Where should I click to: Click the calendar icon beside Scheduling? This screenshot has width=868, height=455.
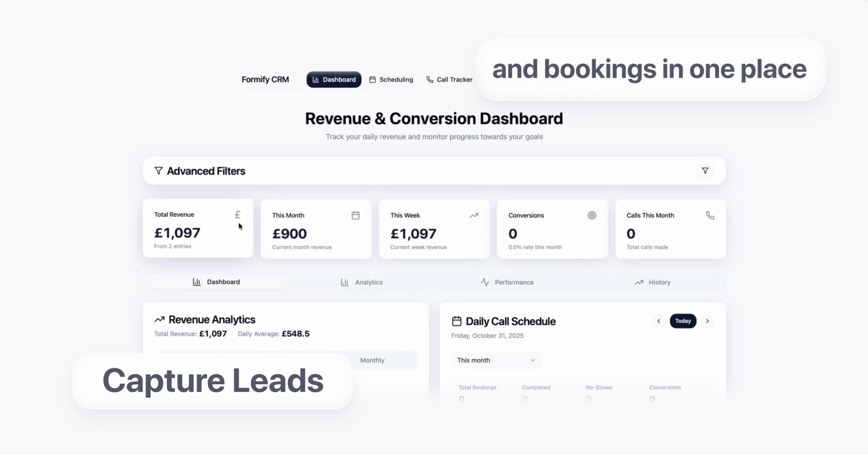coord(372,80)
